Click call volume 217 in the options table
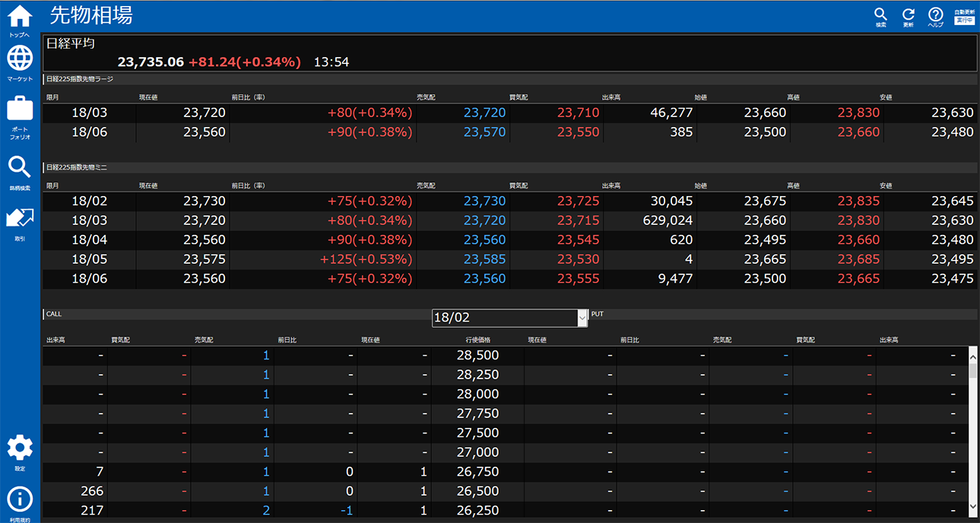Viewport: 980px width, 523px height. coord(92,510)
